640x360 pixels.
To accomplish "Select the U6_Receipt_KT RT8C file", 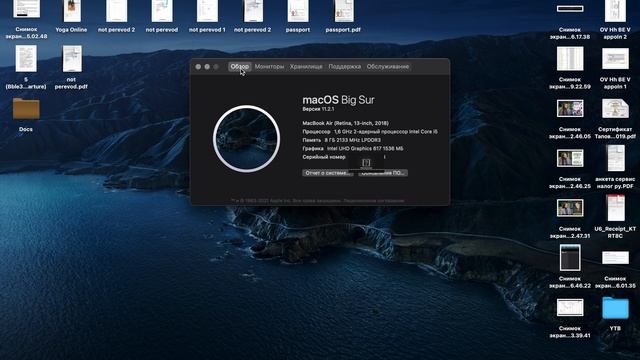I will [x=615, y=208].
